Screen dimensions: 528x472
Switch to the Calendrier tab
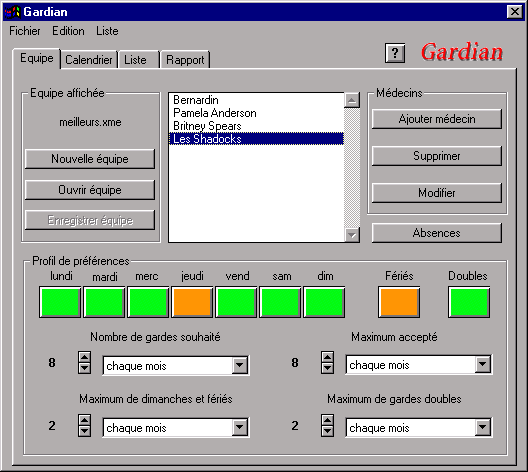point(89,60)
